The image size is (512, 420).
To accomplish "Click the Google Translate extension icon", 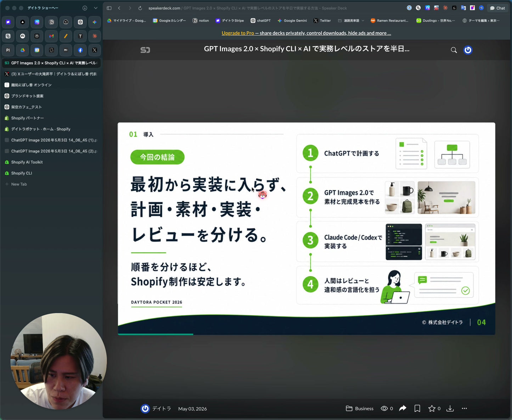I will [x=463, y=8].
